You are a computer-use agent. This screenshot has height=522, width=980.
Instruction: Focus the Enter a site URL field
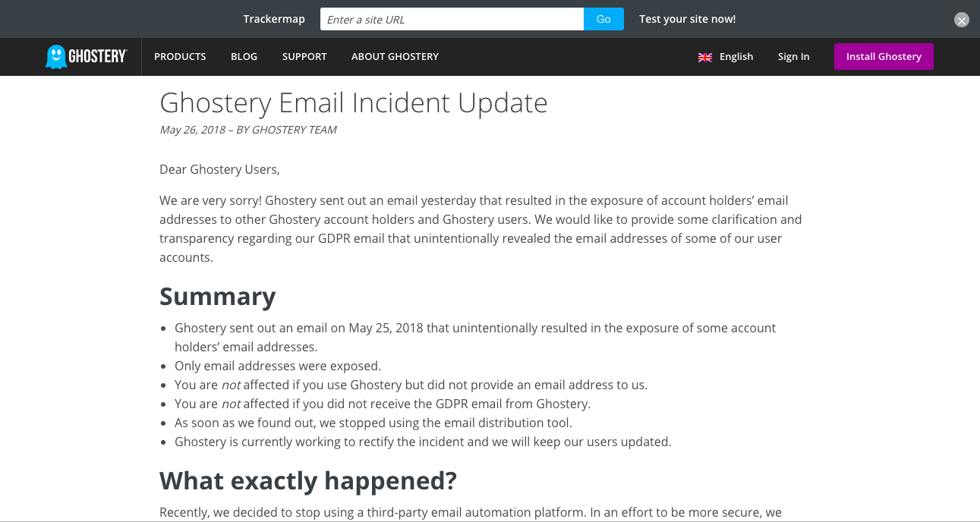452,19
